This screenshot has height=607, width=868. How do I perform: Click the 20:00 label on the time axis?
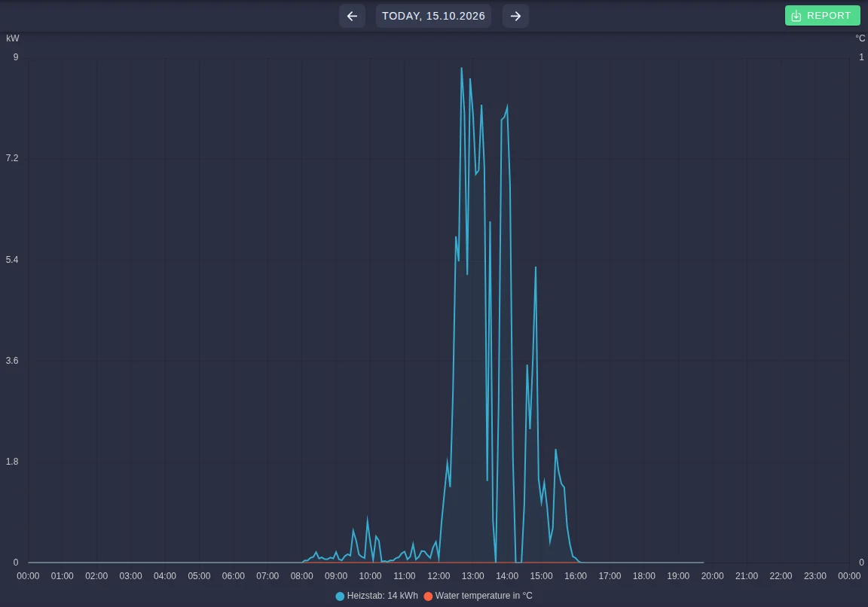click(713, 576)
